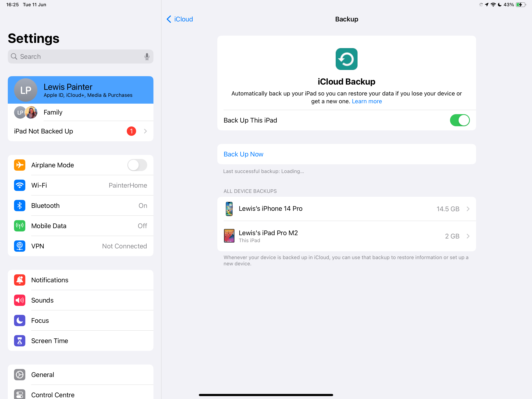This screenshot has width=532, height=399.
Task: Tap the General gear icon
Action: point(19,374)
